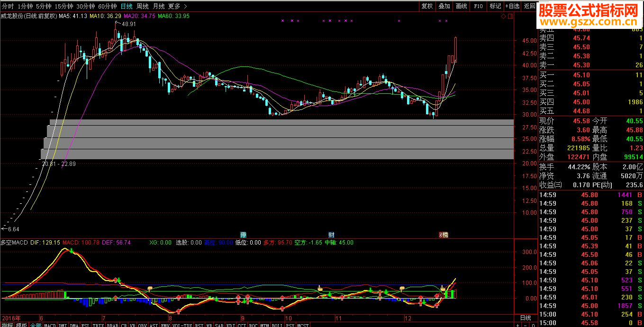644x327 pixels.
Task: Select the 5分钟 period
Action: tap(44, 7)
